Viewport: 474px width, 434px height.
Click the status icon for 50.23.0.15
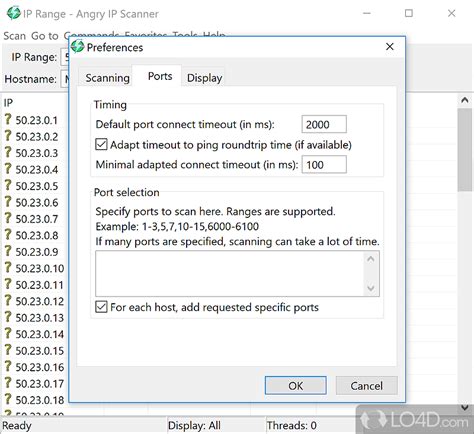coord(8,350)
